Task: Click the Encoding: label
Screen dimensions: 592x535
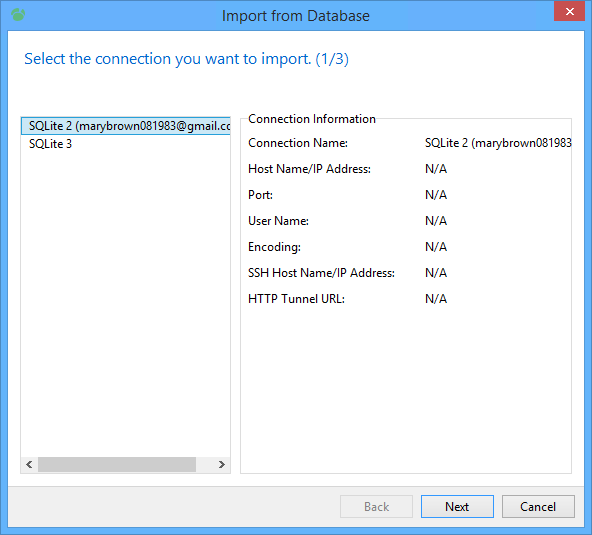Action: coord(274,247)
